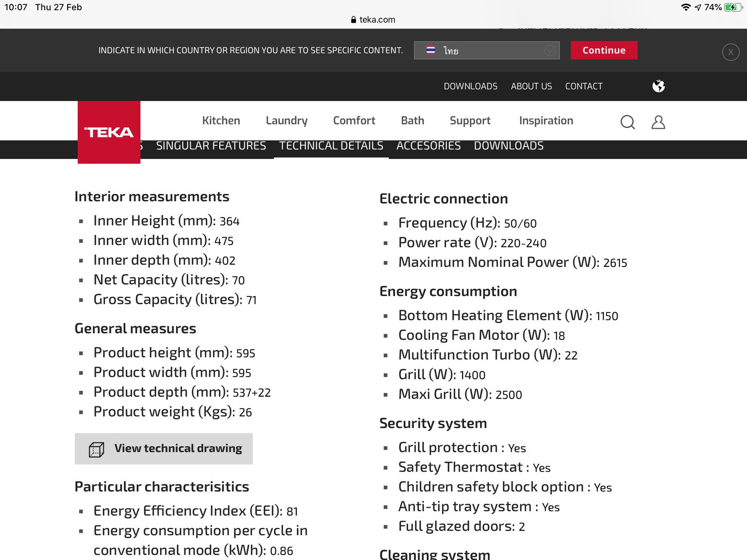This screenshot has height=560, width=747.
Task: Click Frequency (Hz): 50/60 row
Action: pos(467,223)
